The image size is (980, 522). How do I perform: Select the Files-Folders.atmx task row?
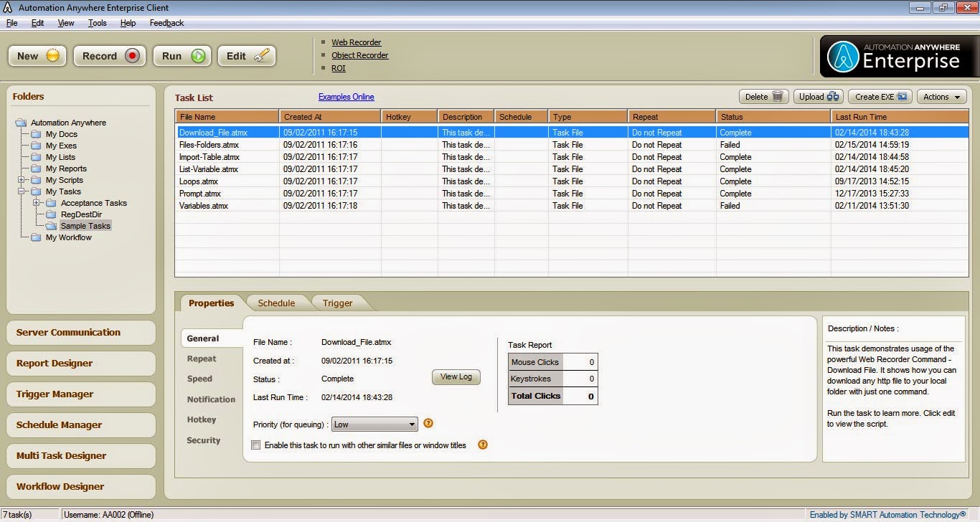click(572, 145)
